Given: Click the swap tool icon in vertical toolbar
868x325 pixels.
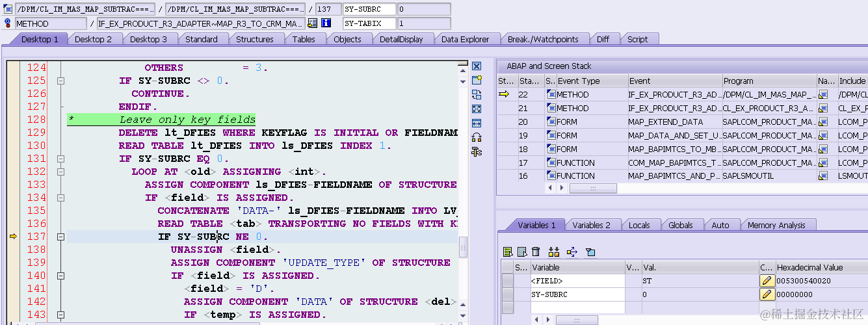Looking at the screenshot, I should [477, 95].
